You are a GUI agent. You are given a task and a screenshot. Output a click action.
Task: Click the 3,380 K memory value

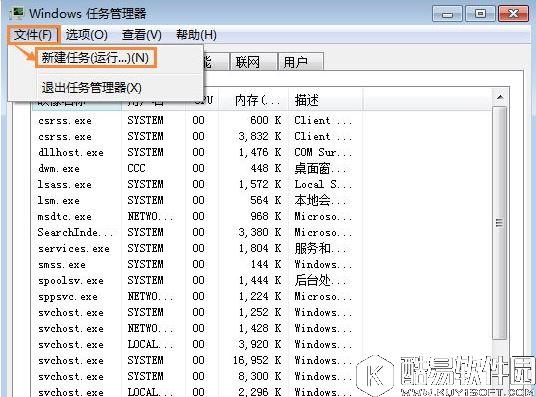tap(260, 233)
